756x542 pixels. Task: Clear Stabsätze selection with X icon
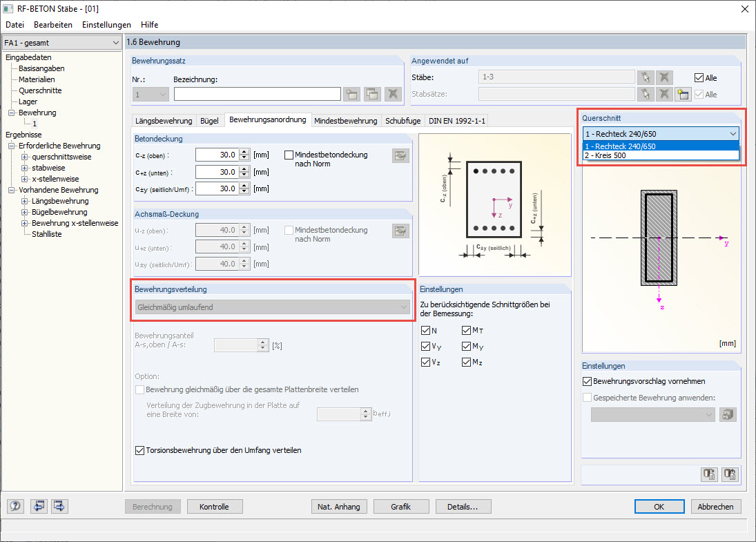[x=664, y=94]
